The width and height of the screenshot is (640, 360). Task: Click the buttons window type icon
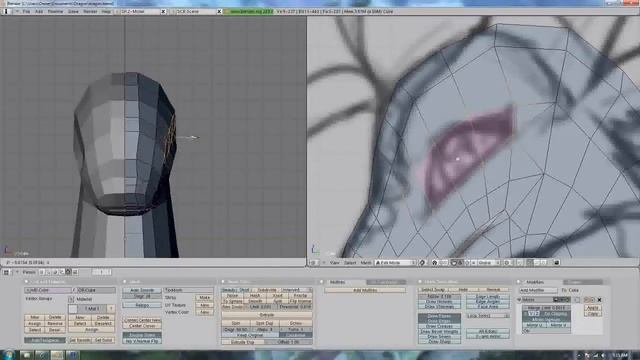[x=7, y=272]
